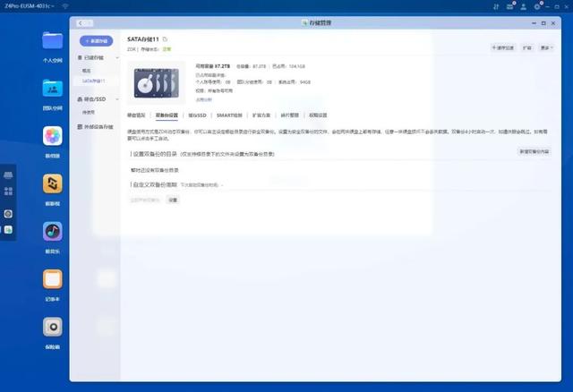Viewport: 573px width, 392px height.
Task: Switch to the 碎片整理 tab
Action: [290, 115]
